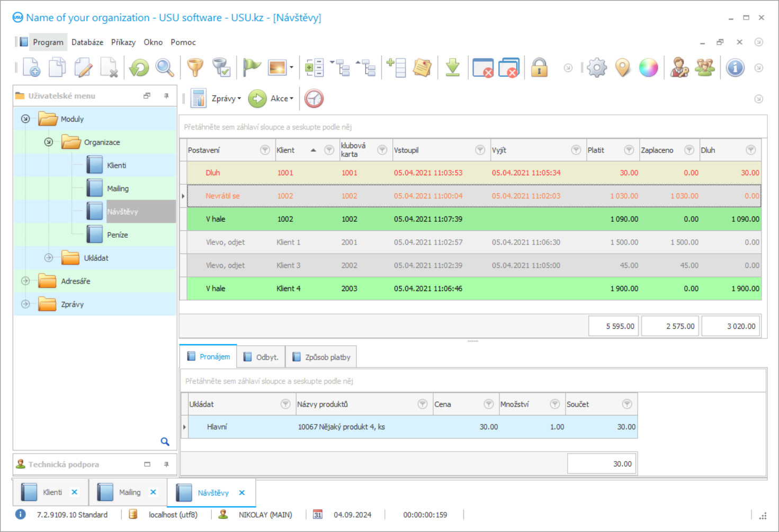The height and width of the screenshot is (532, 779).
Task: Pin the Uživatelské menu panel
Action: click(166, 96)
